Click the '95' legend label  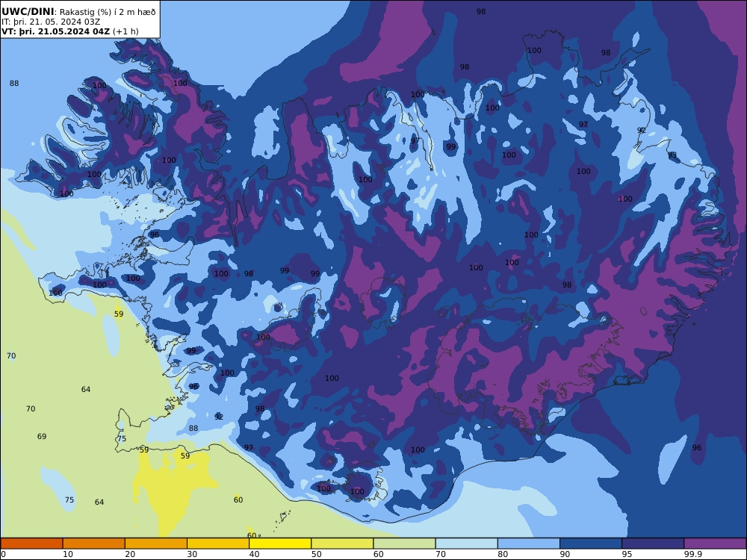click(627, 554)
